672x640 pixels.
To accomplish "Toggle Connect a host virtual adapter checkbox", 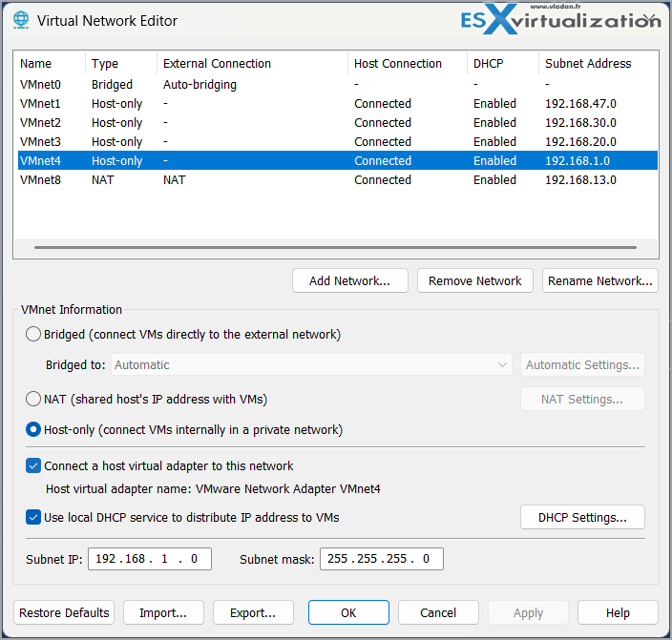I will [33, 466].
